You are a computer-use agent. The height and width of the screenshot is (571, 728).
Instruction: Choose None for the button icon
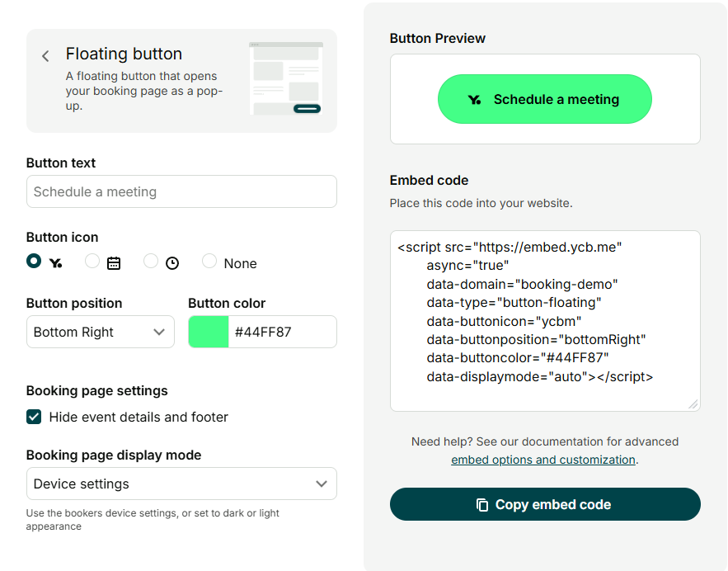pyautogui.click(x=209, y=261)
